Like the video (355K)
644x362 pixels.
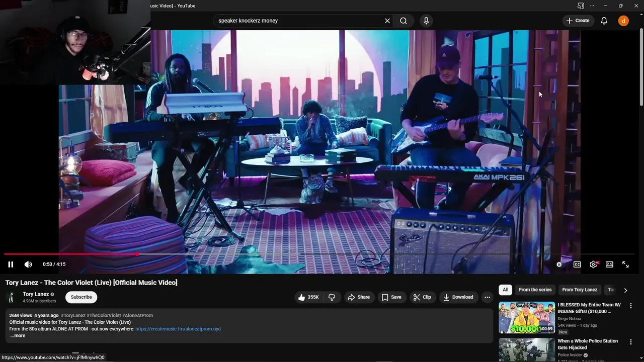(308, 297)
